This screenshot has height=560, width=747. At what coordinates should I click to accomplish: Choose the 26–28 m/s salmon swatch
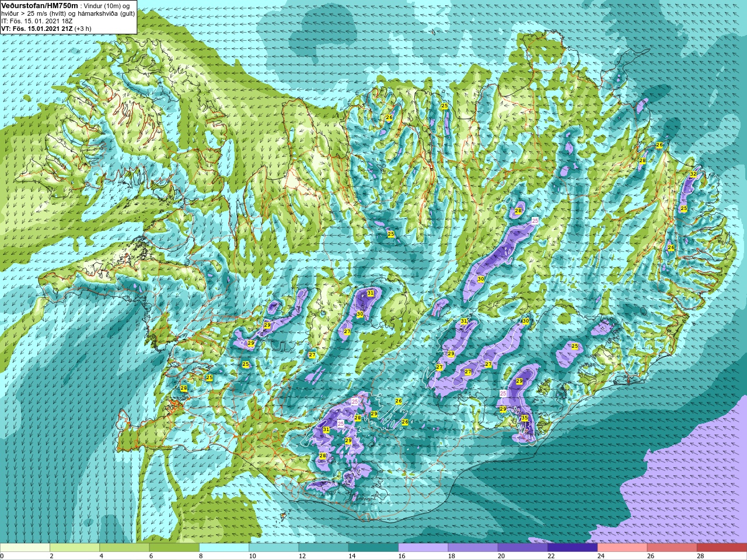pos(672,548)
